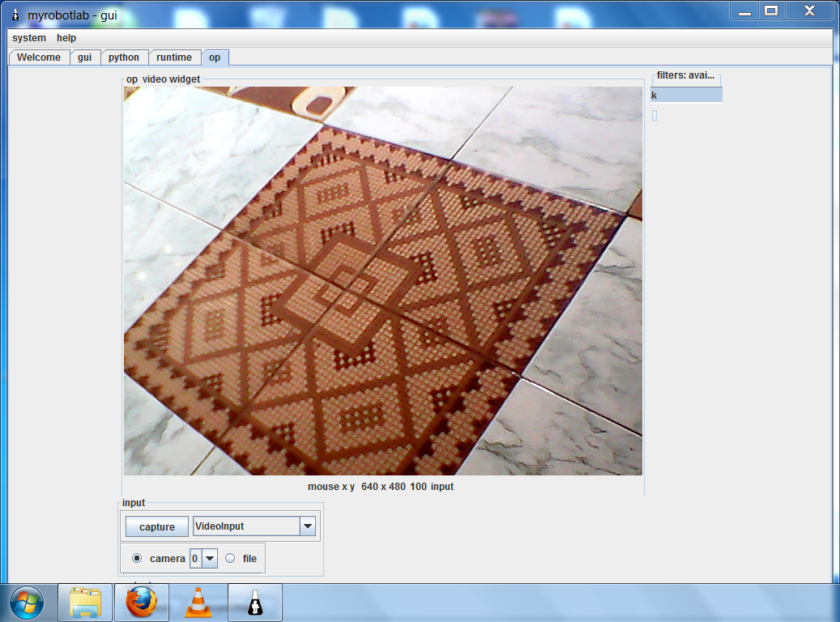840x622 pixels.
Task: Close the myrobotlab window
Action: tap(809, 11)
